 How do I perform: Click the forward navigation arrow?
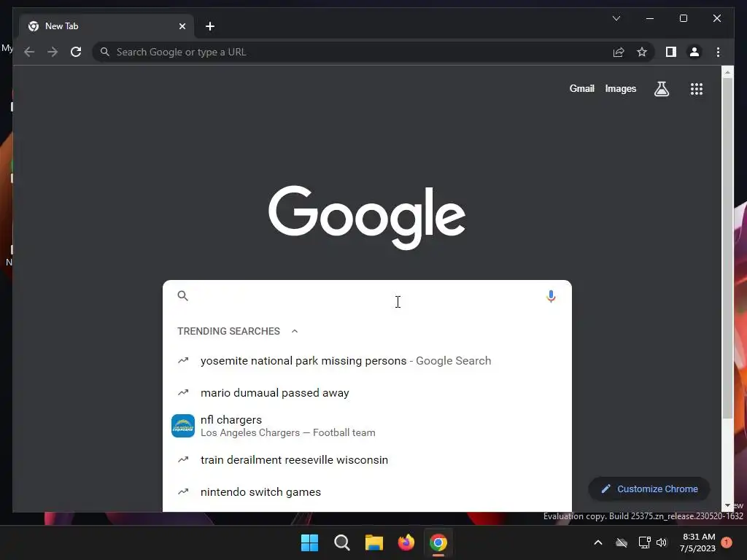click(x=53, y=52)
